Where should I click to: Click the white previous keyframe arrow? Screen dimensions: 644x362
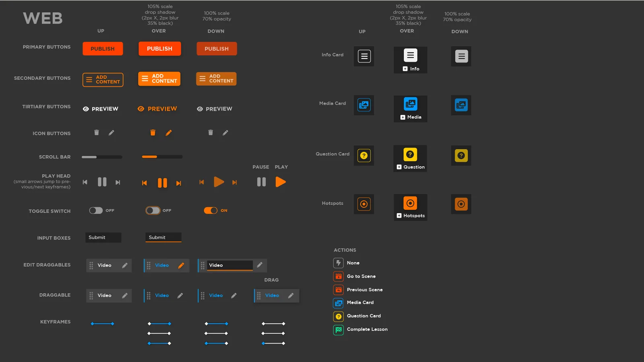(x=85, y=182)
